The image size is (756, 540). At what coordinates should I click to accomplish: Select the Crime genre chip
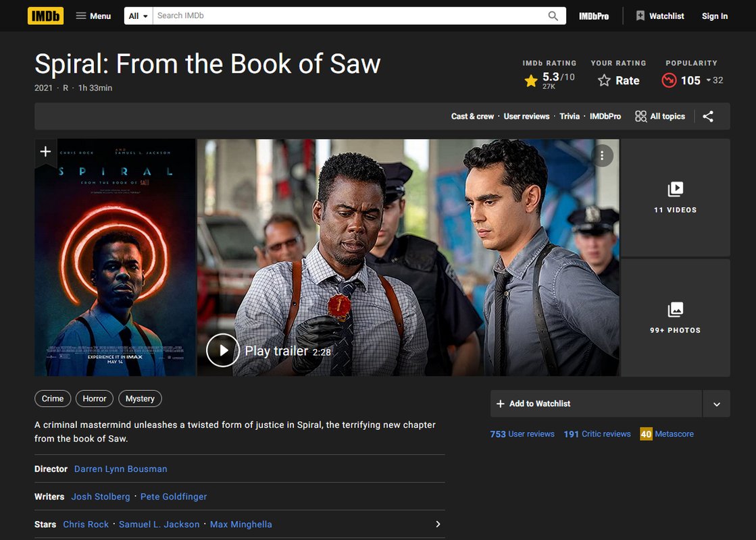tap(53, 398)
